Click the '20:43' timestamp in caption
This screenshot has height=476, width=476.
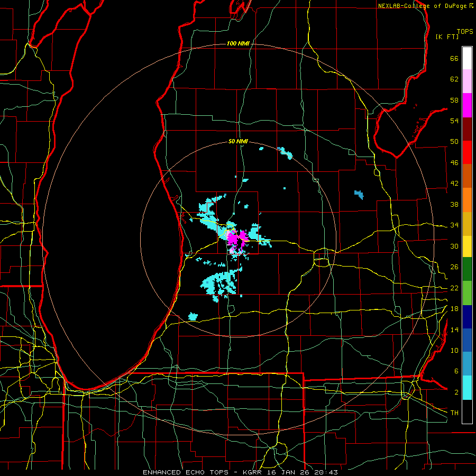click(326, 472)
